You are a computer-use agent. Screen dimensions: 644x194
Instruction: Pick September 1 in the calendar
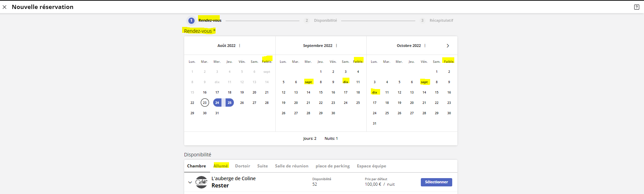click(x=321, y=71)
